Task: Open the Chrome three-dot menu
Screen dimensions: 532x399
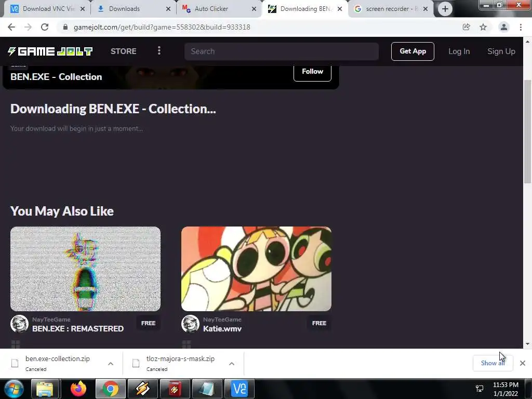Action: tap(521, 27)
